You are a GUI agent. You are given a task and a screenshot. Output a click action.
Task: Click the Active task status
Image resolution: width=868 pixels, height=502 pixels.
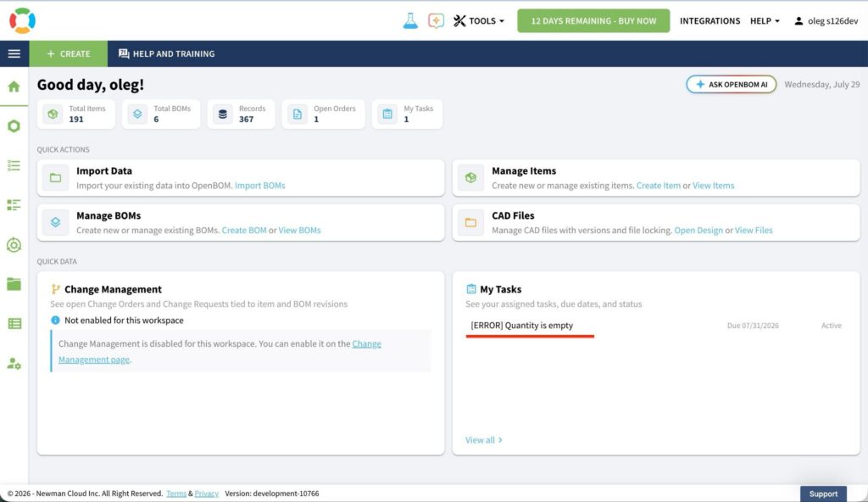831,326
